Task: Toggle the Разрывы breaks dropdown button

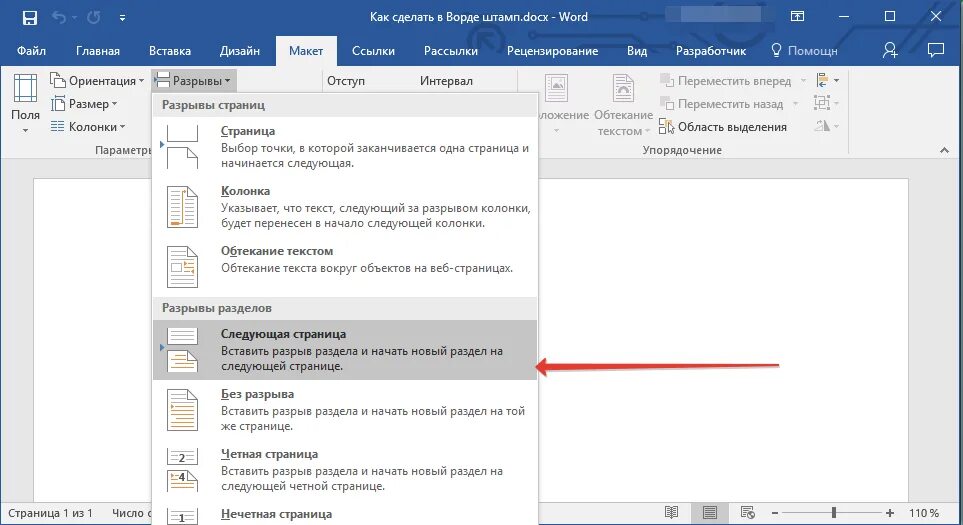Action: point(193,80)
